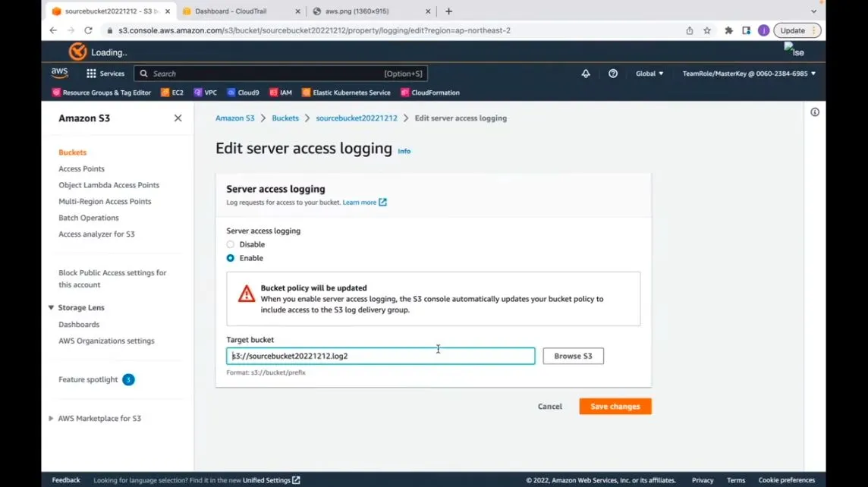Reload the page with refresh icon

coord(89,30)
